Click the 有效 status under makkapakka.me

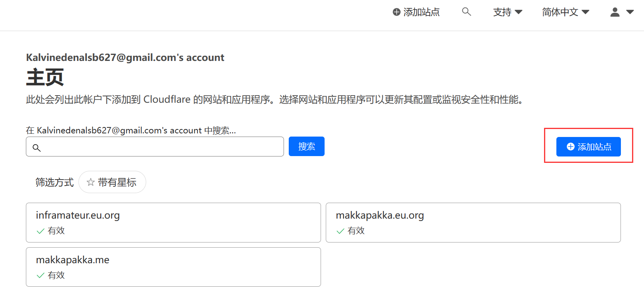click(x=56, y=276)
